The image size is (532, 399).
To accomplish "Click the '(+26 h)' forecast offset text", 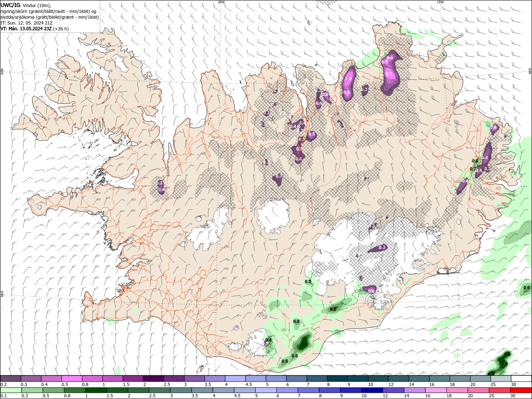I will [x=61, y=29].
